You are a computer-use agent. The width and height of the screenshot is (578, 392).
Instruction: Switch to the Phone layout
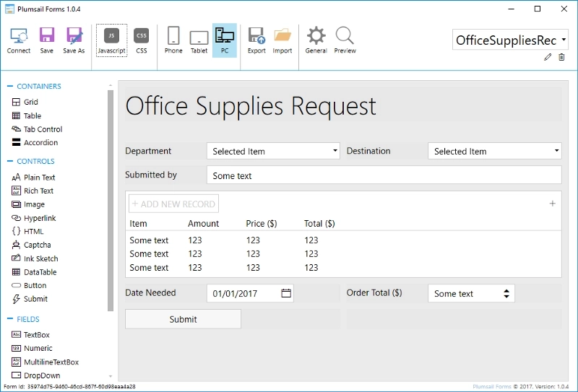(173, 40)
